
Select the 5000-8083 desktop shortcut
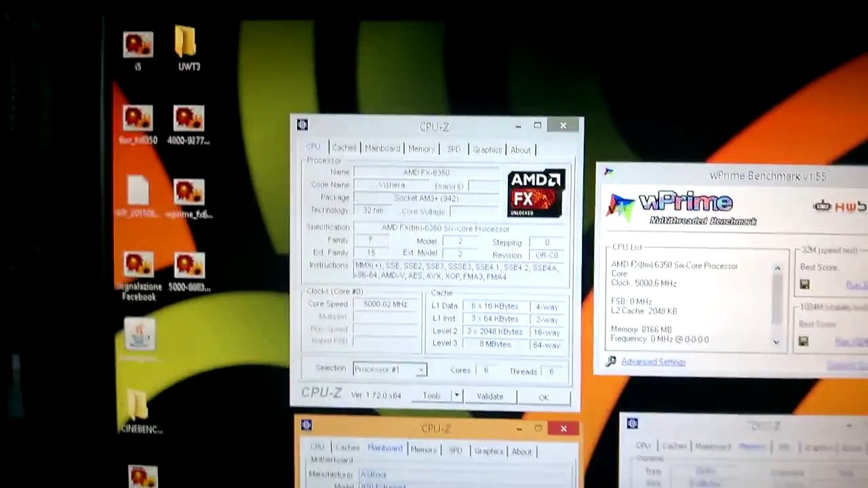pyautogui.click(x=189, y=272)
